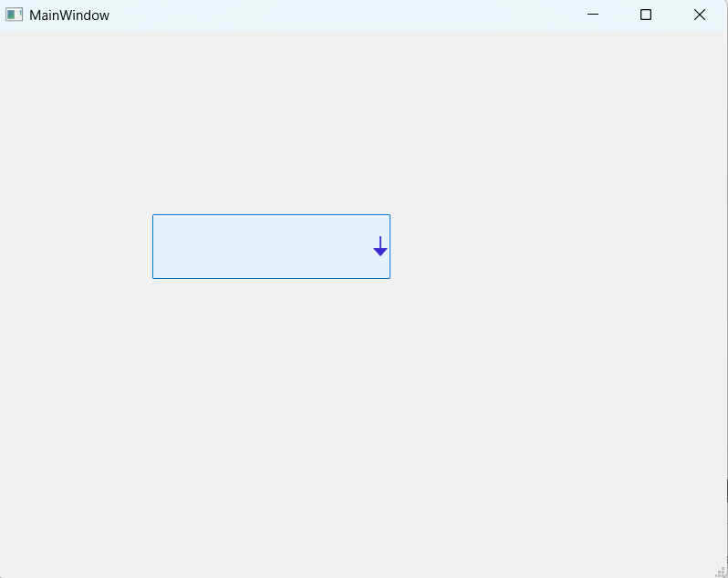Viewport: 728px width, 578px height.
Task: Close the MainWindow window
Action: [699, 15]
